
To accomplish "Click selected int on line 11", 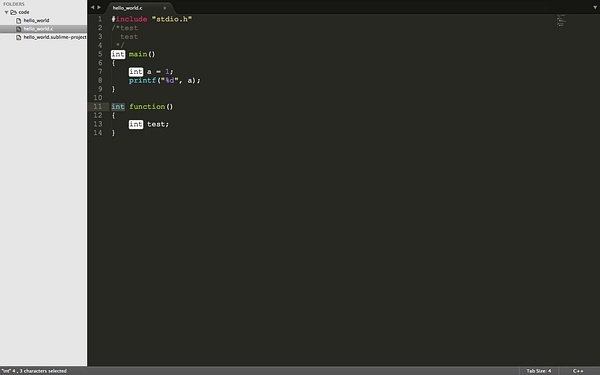I will 118,107.
